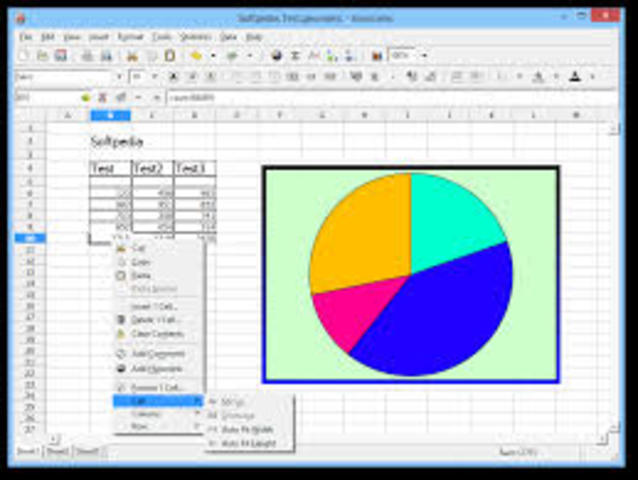Select Auto Fit Height in the submenu
The image size is (638, 480).
249,443
